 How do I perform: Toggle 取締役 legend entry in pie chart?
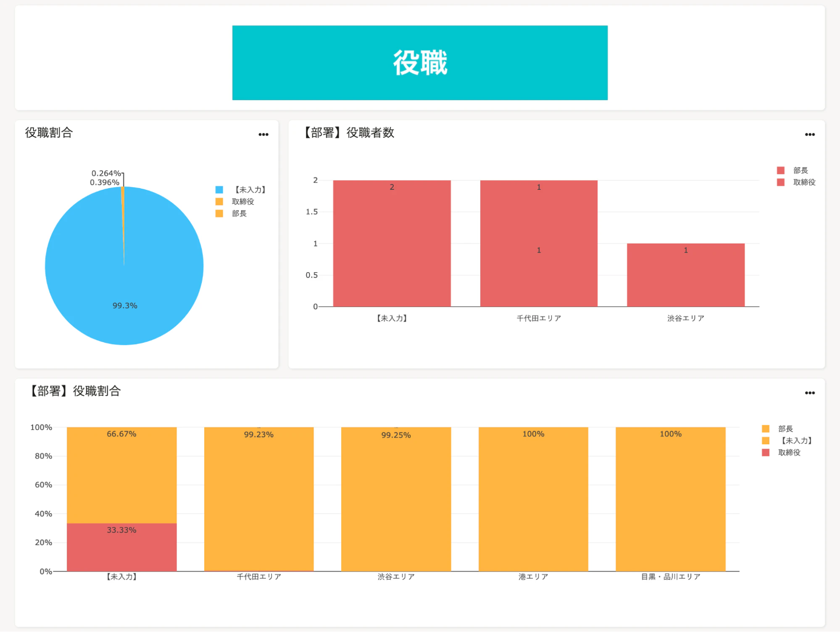(x=235, y=202)
